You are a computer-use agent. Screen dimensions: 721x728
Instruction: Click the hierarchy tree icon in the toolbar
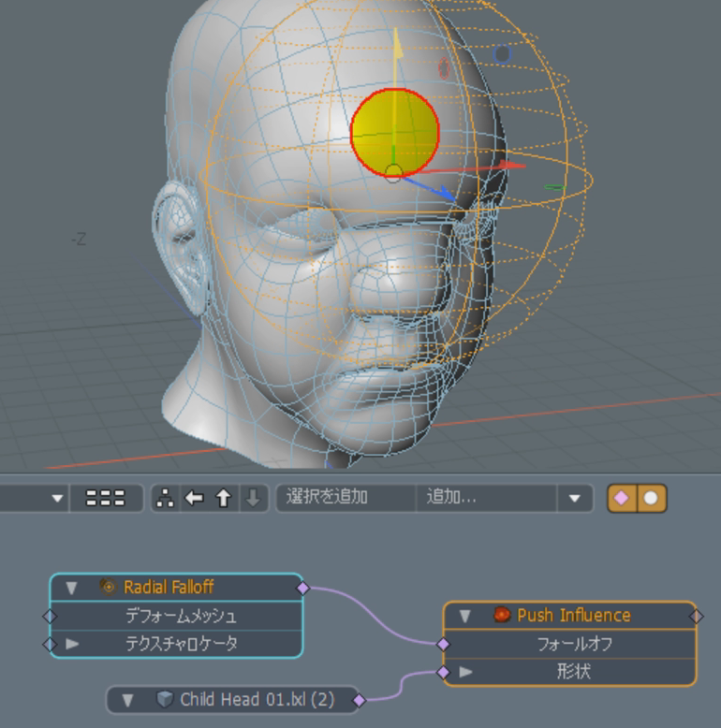point(166,498)
